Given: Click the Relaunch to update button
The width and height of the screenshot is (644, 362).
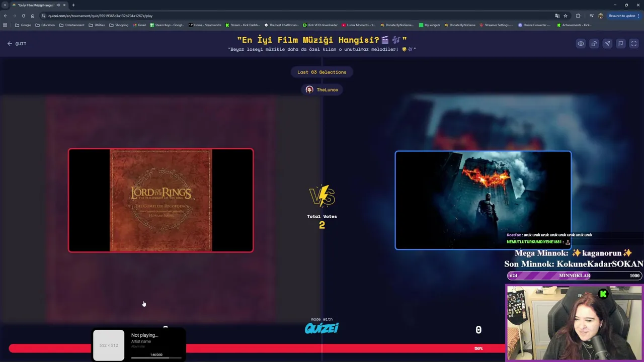Looking at the screenshot, I should coord(622,16).
